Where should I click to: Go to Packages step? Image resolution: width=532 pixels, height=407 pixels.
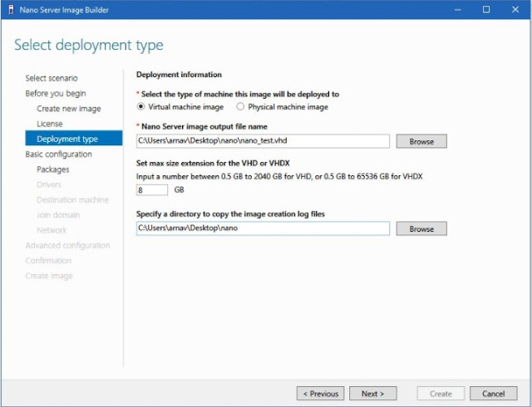pos(53,169)
